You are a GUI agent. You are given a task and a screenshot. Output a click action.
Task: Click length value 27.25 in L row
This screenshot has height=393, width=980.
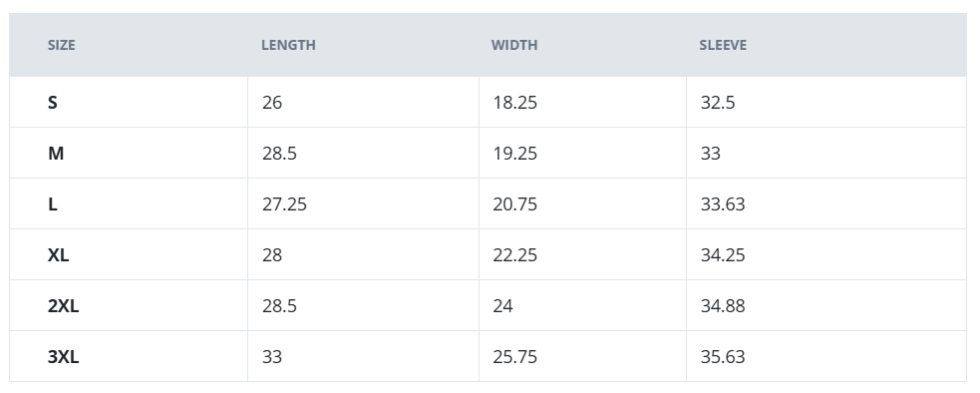coord(284,204)
